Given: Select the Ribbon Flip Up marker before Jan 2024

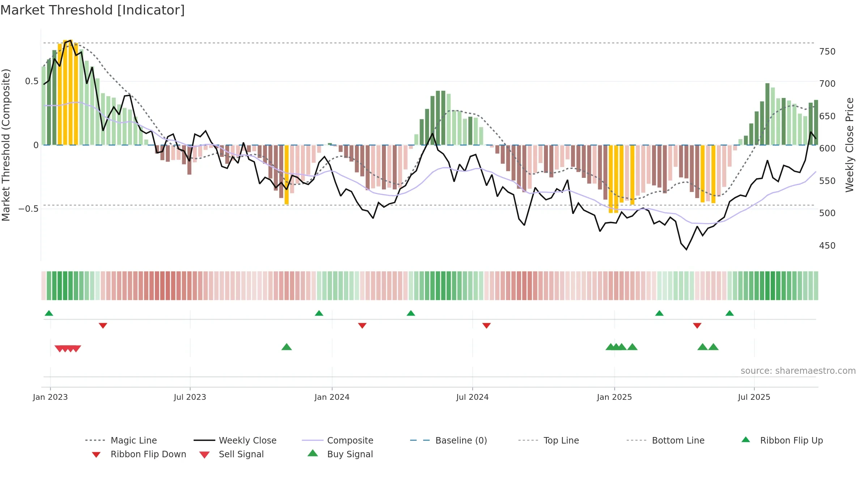Looking at the screenshot, I should pos(319,313).
